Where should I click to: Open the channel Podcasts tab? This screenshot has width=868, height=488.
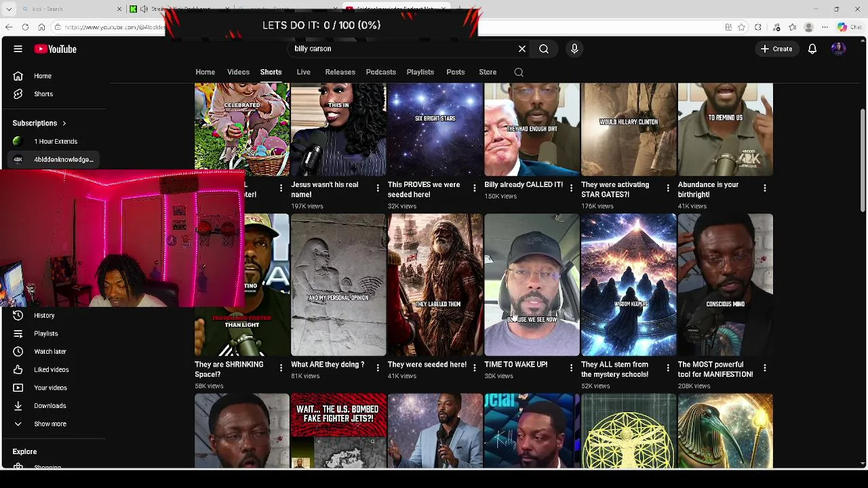(380, 72)
